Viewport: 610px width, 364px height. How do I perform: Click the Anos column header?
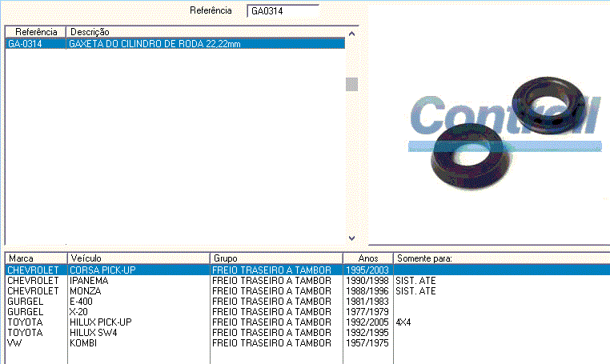pos(367,258)
